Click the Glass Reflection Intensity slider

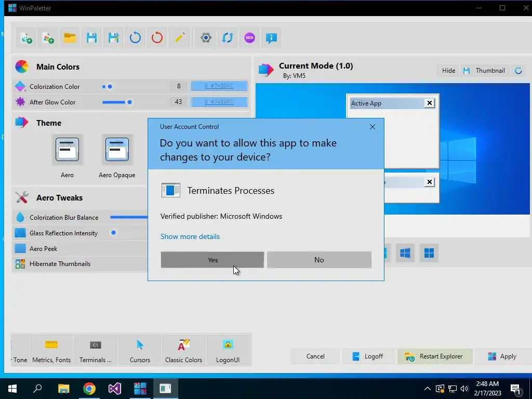pos(129,233)
